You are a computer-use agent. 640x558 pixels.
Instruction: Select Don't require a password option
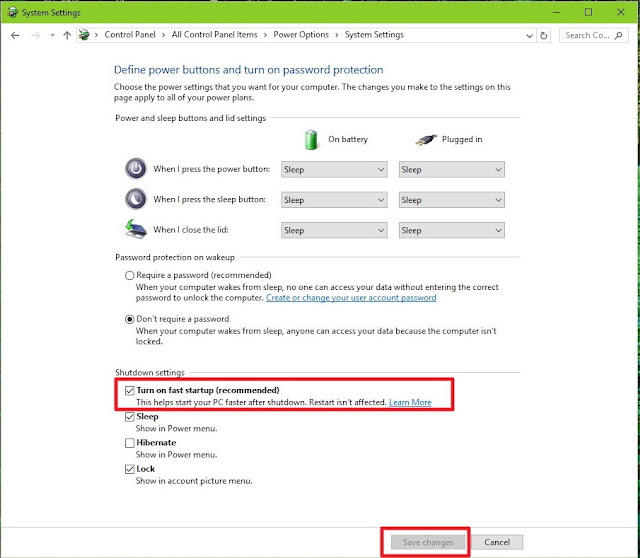(x=129, y=319)
